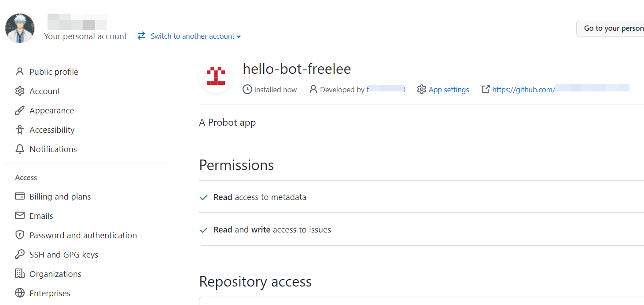Click the hello-bot-freelee app avatar

(x=216, y=76)
